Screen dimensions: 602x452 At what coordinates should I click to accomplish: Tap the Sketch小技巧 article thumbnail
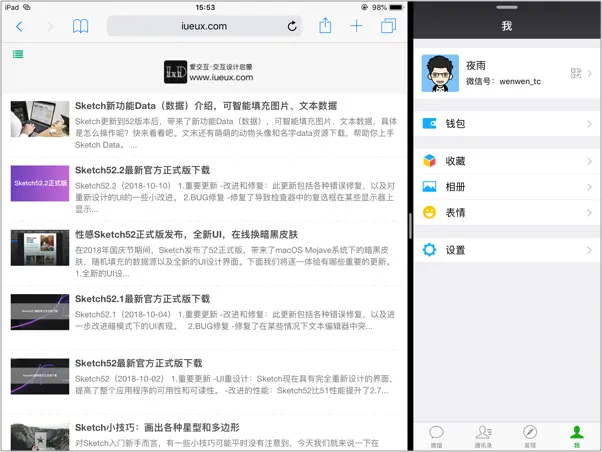point(40,437)
